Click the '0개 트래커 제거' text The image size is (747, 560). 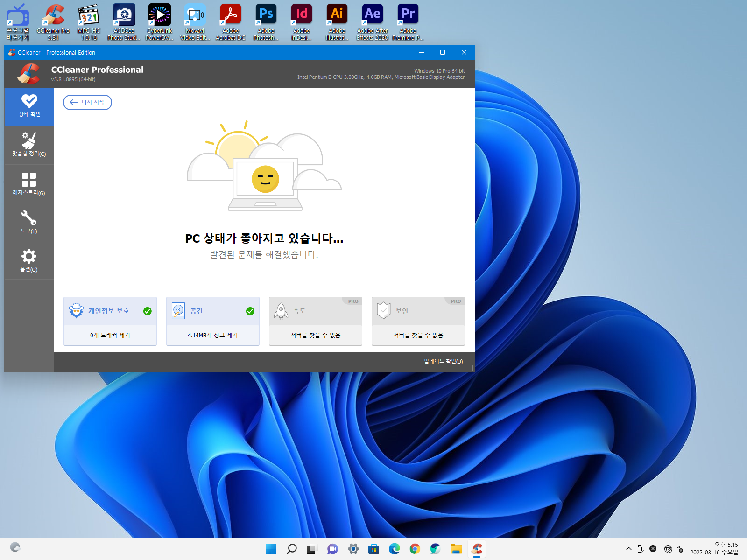(x=110, y=335)
